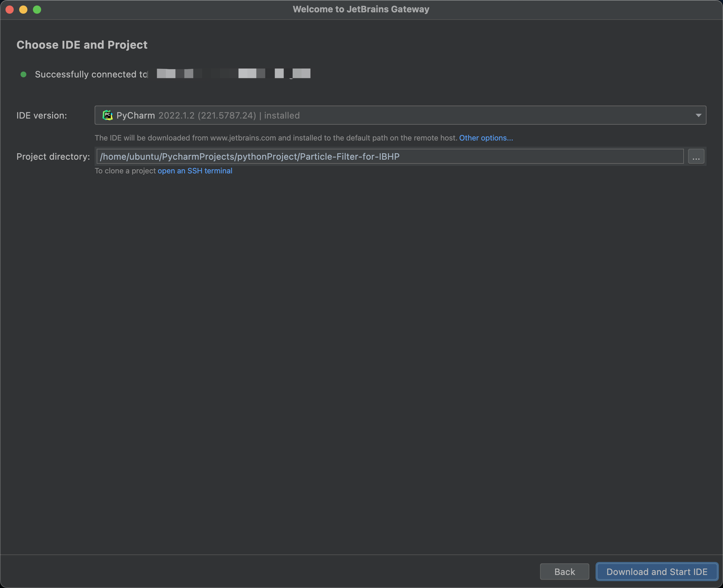The height and width of the screenshot is (588, 723).
Task: Close the JetBrains Gateway window
Action: 10,10
